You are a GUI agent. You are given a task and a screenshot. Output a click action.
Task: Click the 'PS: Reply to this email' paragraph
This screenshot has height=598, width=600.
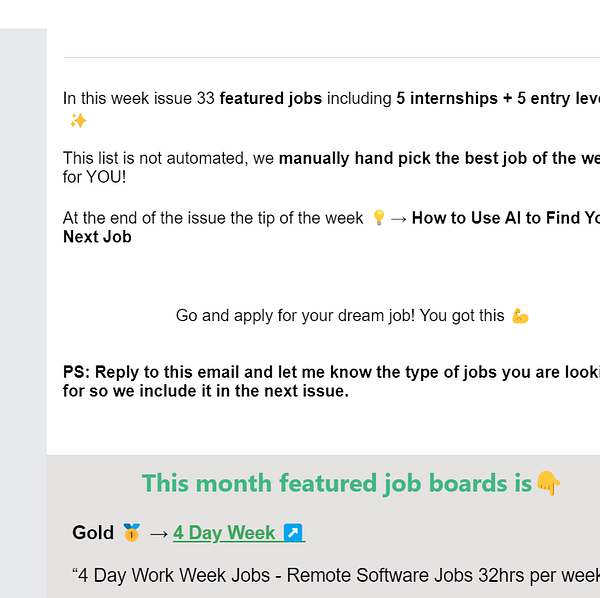click(331, 381)
